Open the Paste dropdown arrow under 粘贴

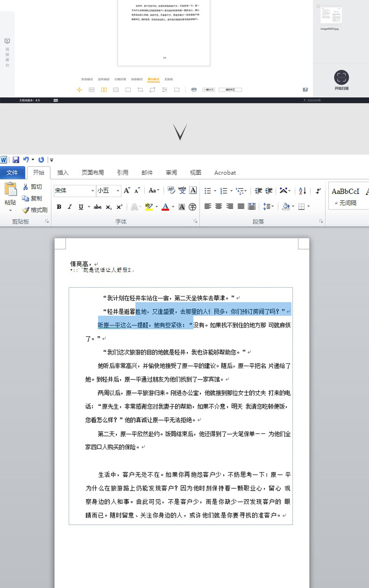coord(10,210)
